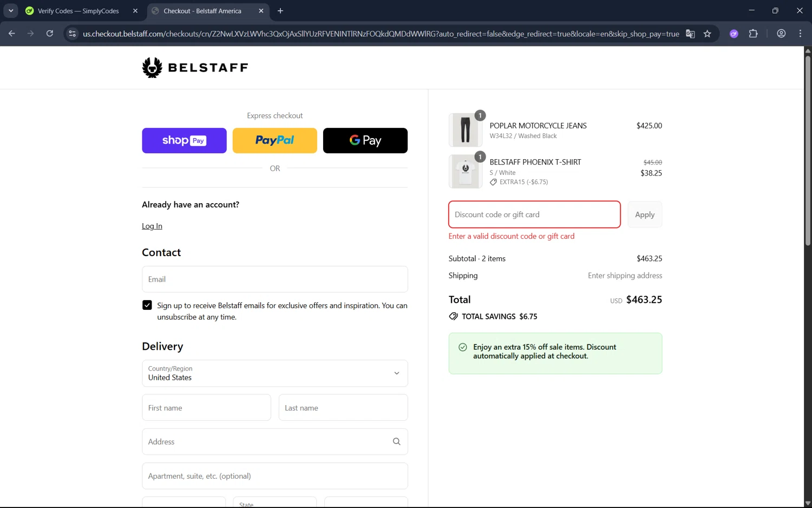Pay with PayPal
Viewport: 812px width, 508px height.
point(274,141)
